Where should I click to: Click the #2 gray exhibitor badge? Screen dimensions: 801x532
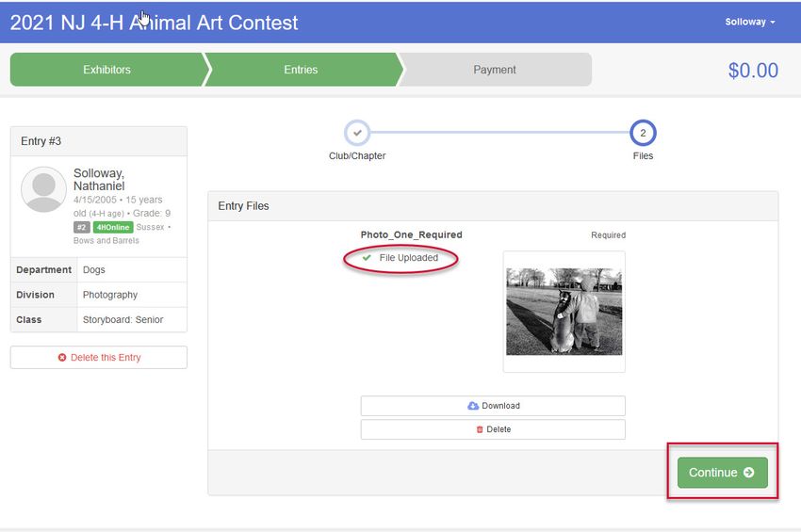[x=81, y=227]
